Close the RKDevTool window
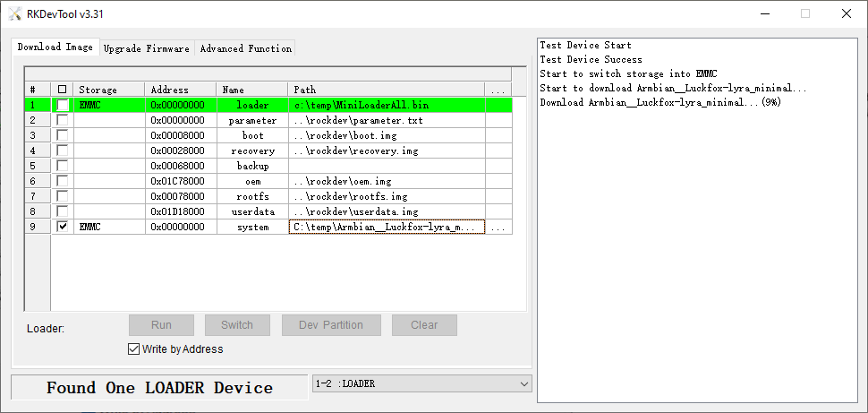 846,13
